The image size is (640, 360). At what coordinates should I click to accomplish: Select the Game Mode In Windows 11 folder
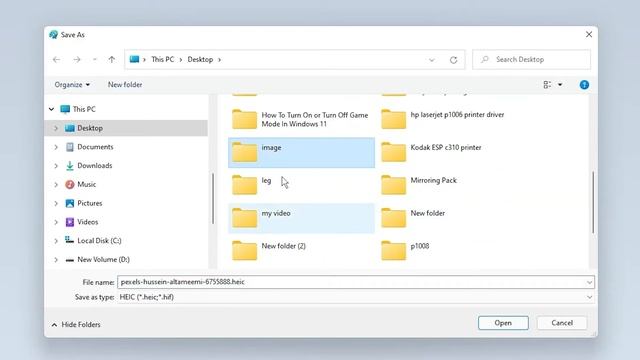click(x=301, y=120)
